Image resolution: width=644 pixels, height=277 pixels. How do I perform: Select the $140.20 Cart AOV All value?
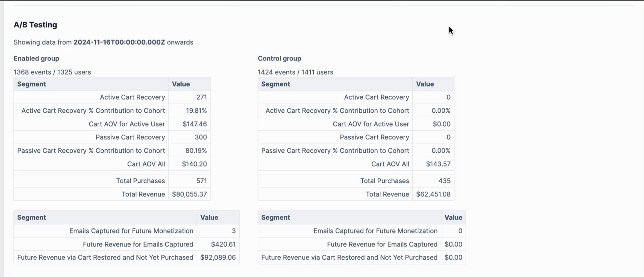[x=194, y=164]
